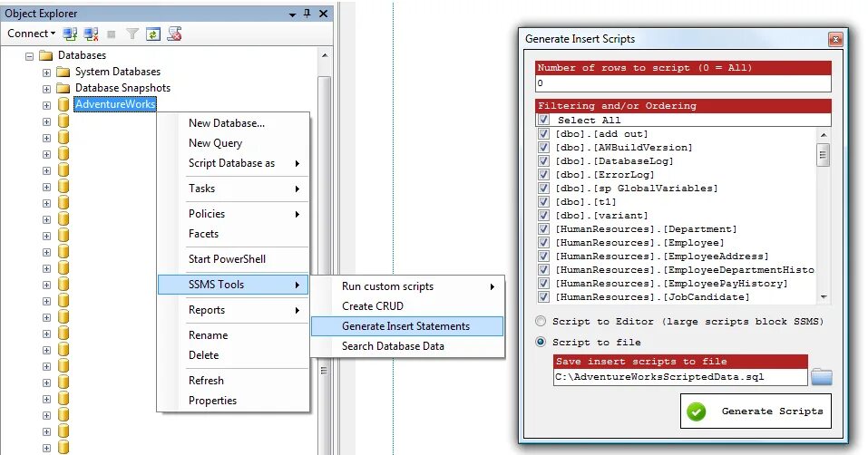The image size is (868, 455).
Task: Choose New Database... from context menu
Action: coord(233,123)
